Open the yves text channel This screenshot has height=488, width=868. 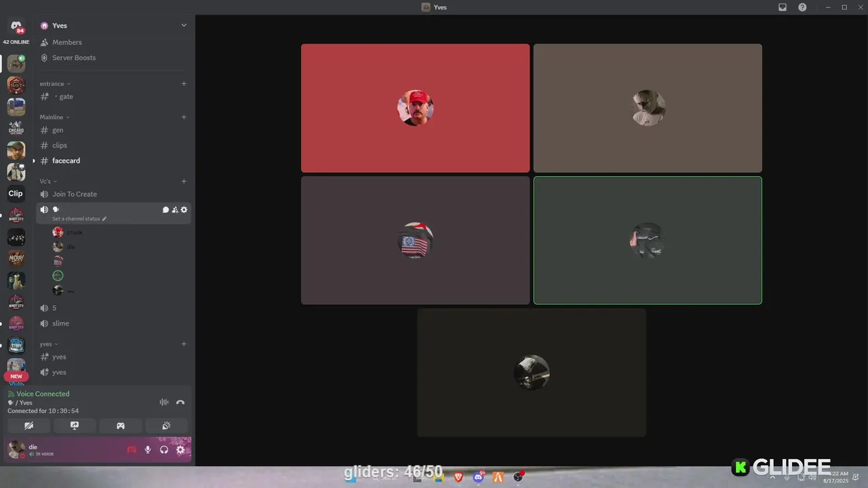point(114,357)
